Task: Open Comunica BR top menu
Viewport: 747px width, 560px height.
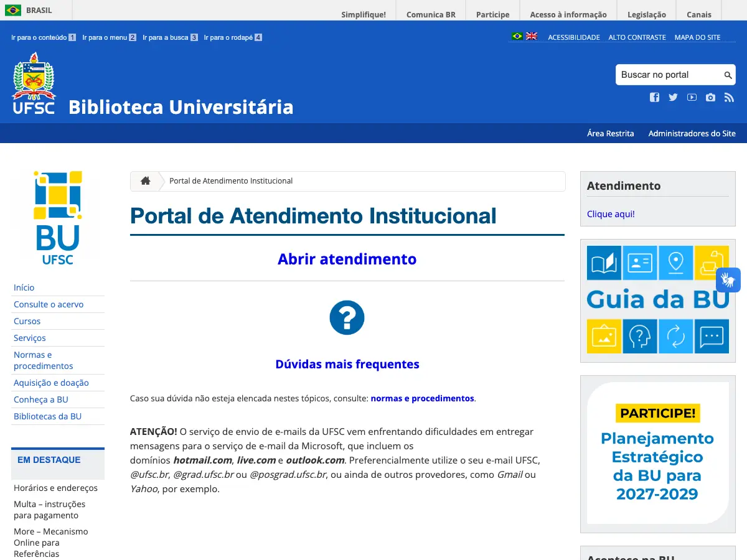Action: pos(431,14)
